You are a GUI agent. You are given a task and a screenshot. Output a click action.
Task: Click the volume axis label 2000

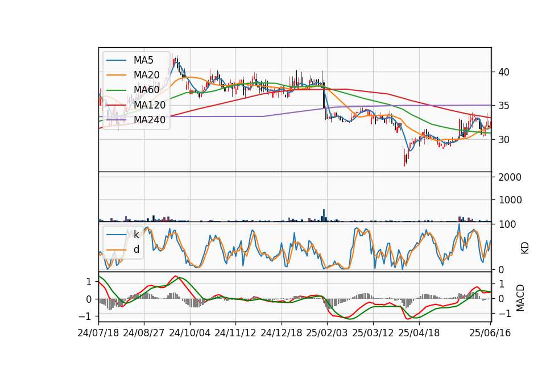pyautogui.click(x=510, y=177)
